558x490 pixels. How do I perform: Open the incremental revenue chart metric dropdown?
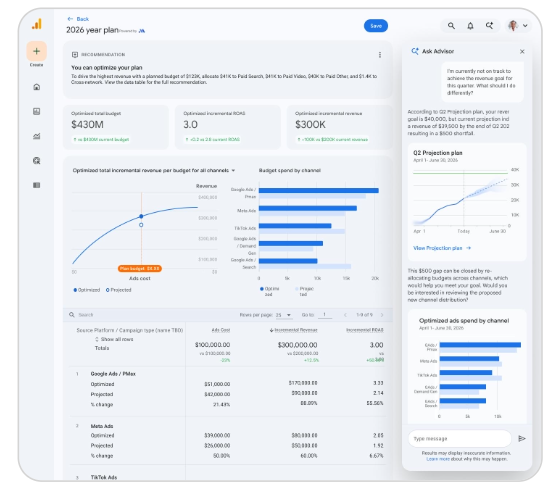[233, 170]
